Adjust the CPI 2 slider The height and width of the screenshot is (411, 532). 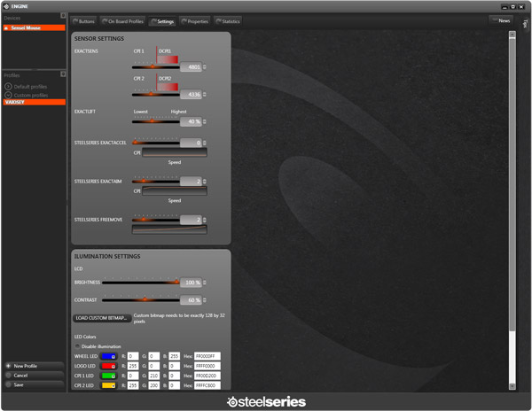click(156, 94)
